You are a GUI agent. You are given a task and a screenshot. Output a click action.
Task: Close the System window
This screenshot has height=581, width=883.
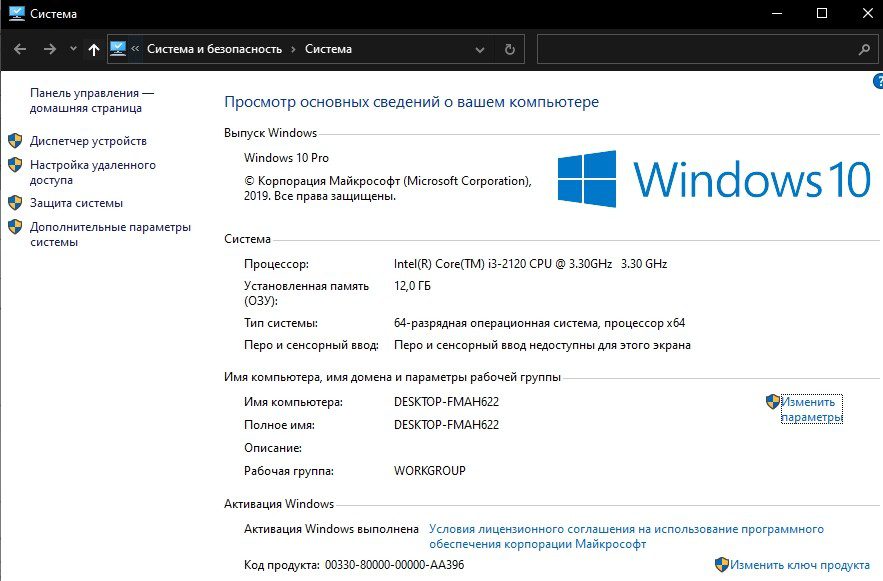(868, 14)
